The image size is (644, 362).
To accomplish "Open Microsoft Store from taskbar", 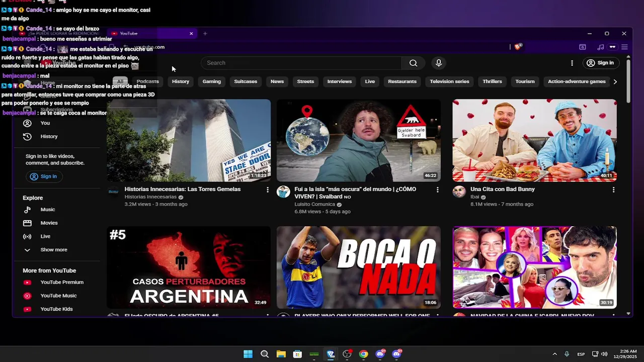I will coord(297,354).
